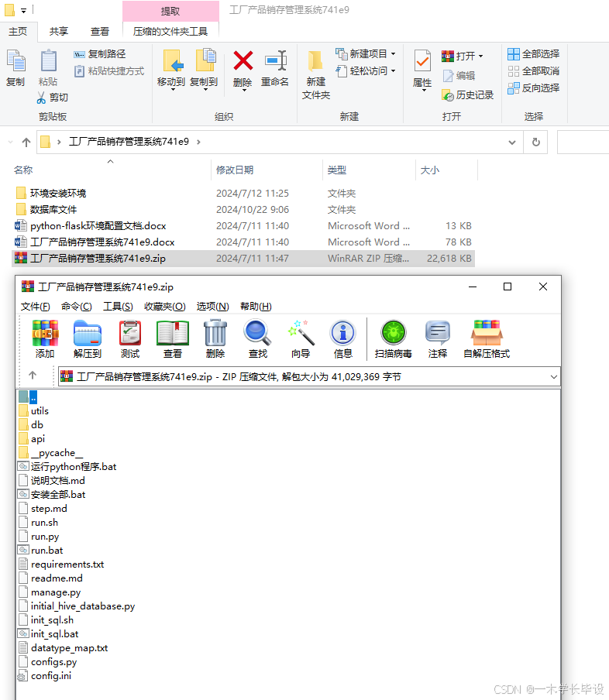Click the Explorer refresh button
The height and width of the screenshot is (700, 609).
pyautogui.click(x=535, y=142)
